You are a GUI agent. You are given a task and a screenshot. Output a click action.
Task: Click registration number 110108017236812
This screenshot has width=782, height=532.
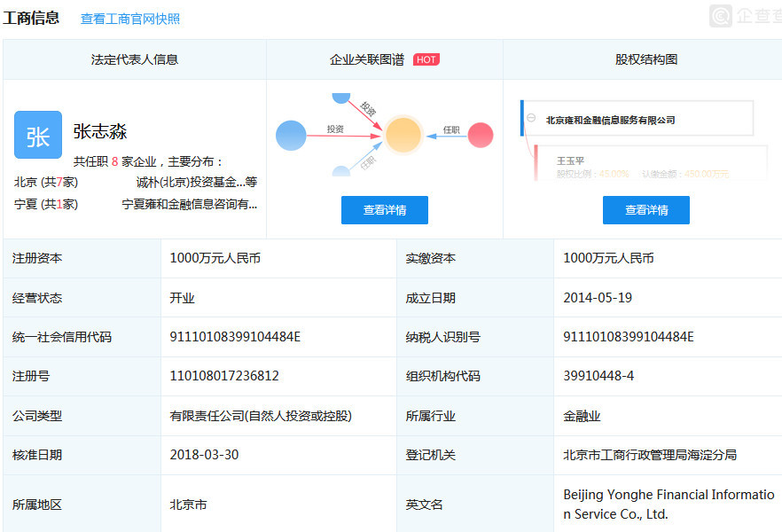[224, 376]
